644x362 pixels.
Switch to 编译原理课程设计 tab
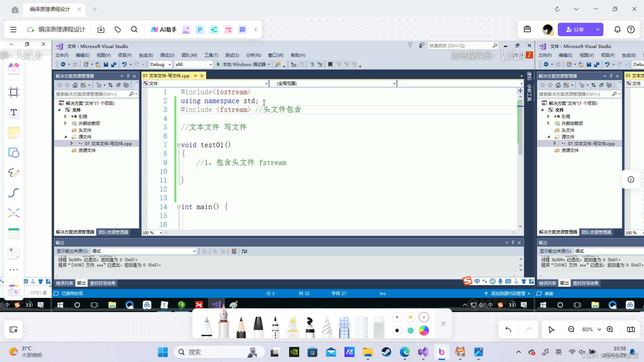[50, 9]
